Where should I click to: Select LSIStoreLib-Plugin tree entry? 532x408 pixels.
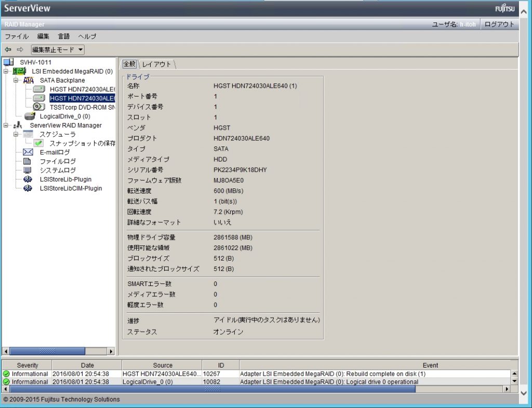65,179
